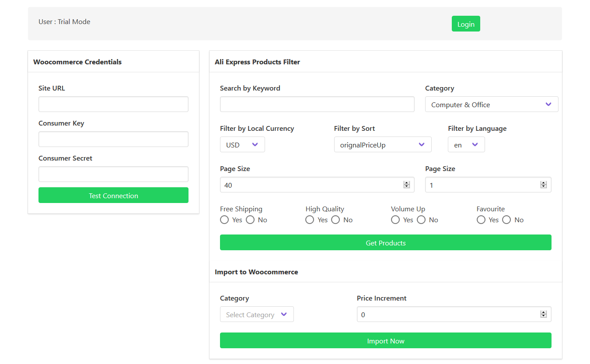Click the Get Products button

click(x=386, y=242)
